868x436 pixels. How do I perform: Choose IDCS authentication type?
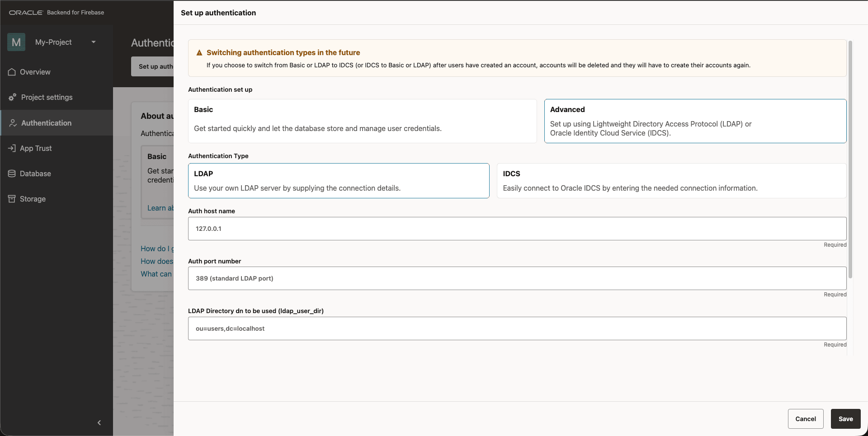[x=671, y=181]
